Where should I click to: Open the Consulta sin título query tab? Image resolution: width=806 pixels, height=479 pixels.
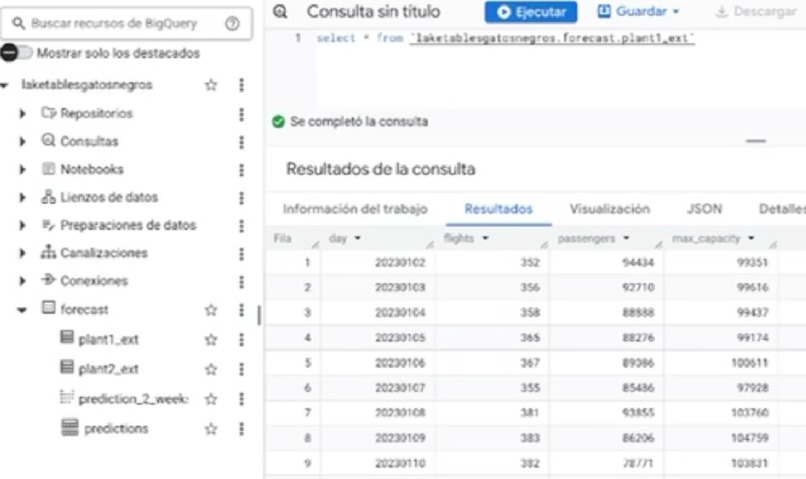pyautogui.click(x=373, y=11)
